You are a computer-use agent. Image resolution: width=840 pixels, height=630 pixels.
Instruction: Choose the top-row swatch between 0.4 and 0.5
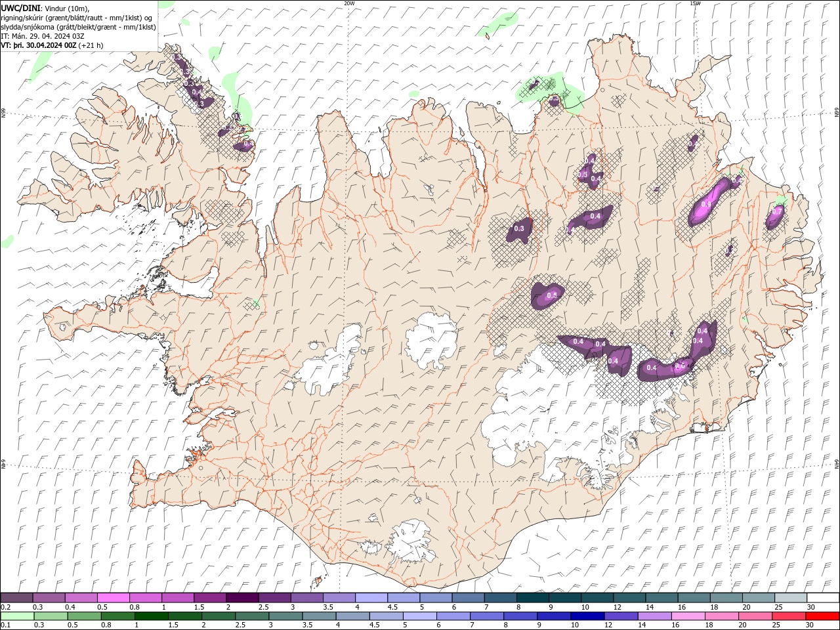81,598
